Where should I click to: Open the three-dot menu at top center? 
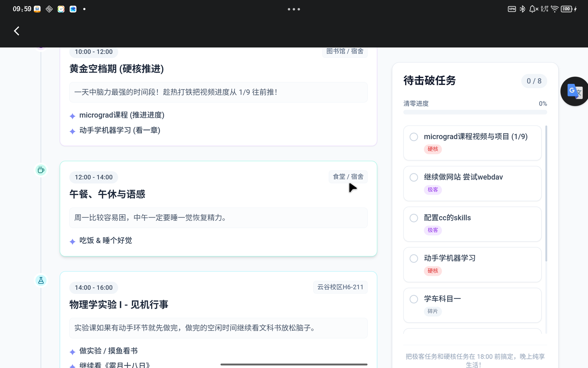[x=294, y=9]
